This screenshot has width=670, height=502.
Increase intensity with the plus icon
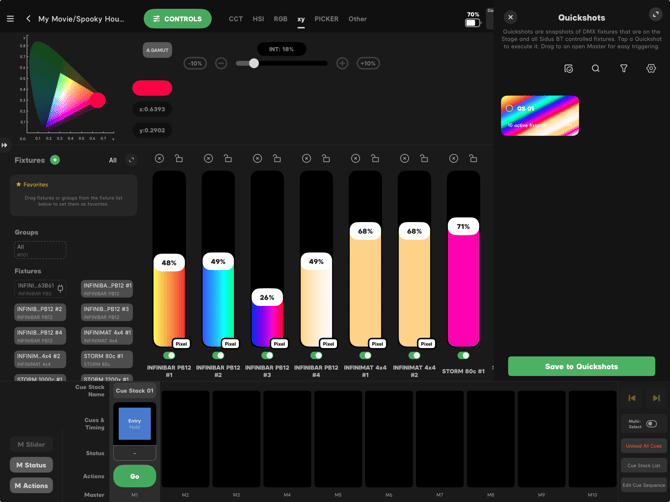pos(342,64)
